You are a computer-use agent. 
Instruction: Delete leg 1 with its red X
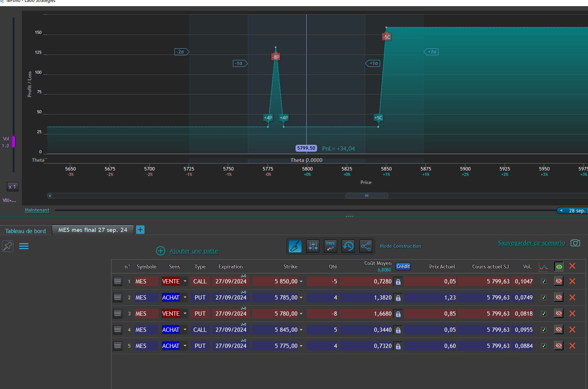tap(572, 281)
